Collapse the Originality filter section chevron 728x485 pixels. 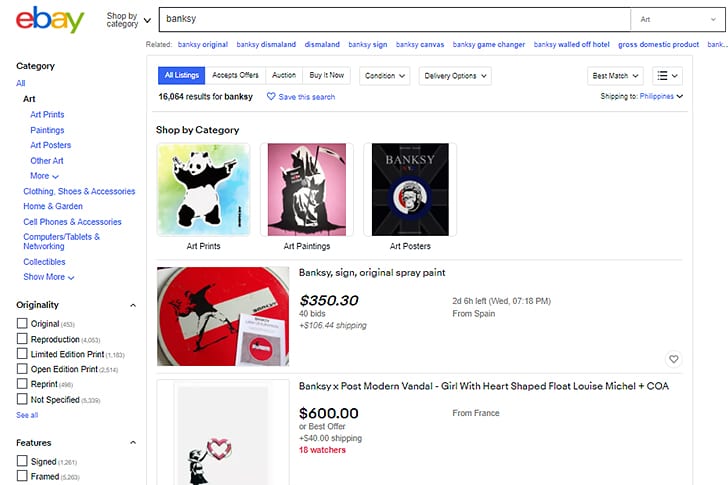click(x=134, y=305)
